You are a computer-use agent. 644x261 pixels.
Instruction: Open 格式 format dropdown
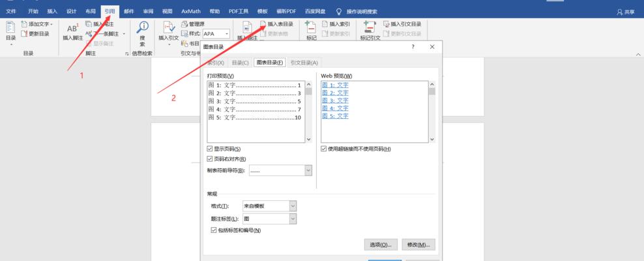[x=293, y=206]
